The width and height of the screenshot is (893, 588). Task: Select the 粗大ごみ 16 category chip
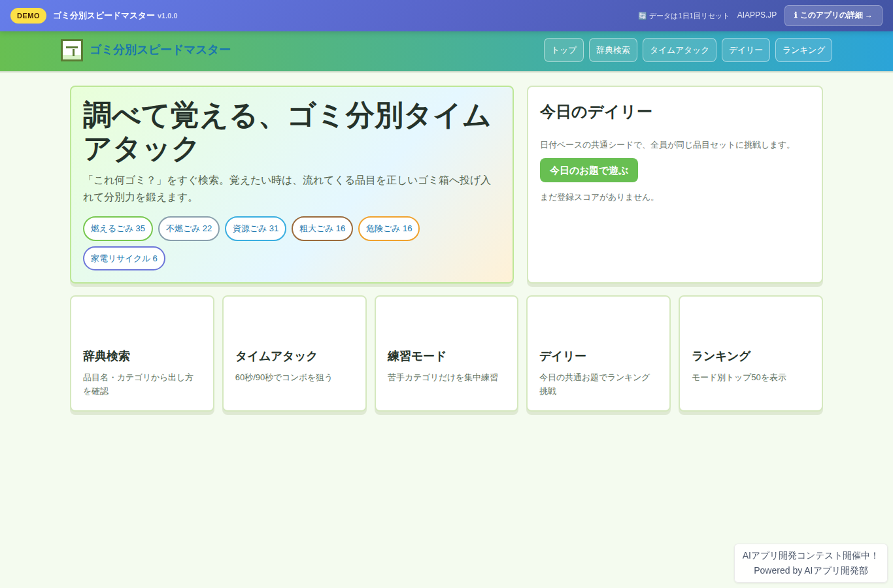coord(322,229)
